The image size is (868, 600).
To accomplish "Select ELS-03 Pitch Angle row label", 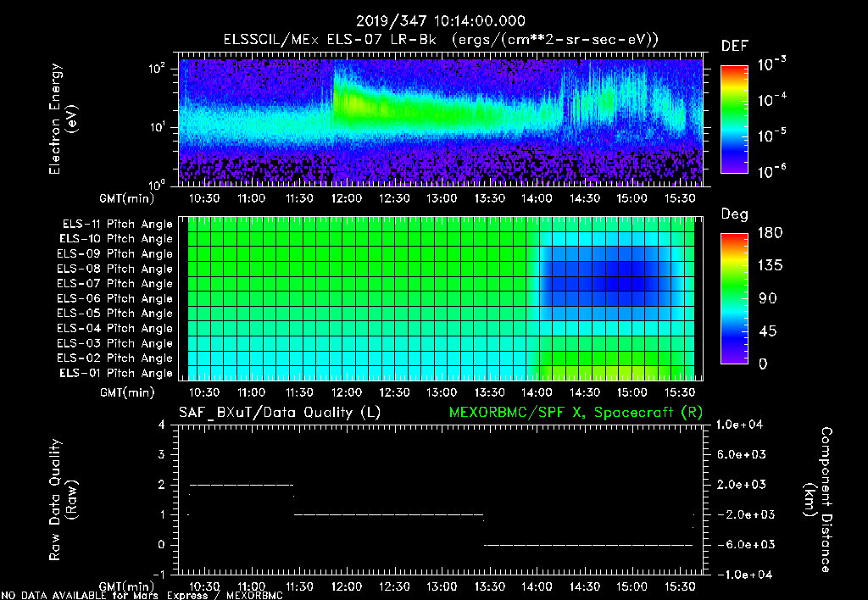I will click(x=115, y=344).
